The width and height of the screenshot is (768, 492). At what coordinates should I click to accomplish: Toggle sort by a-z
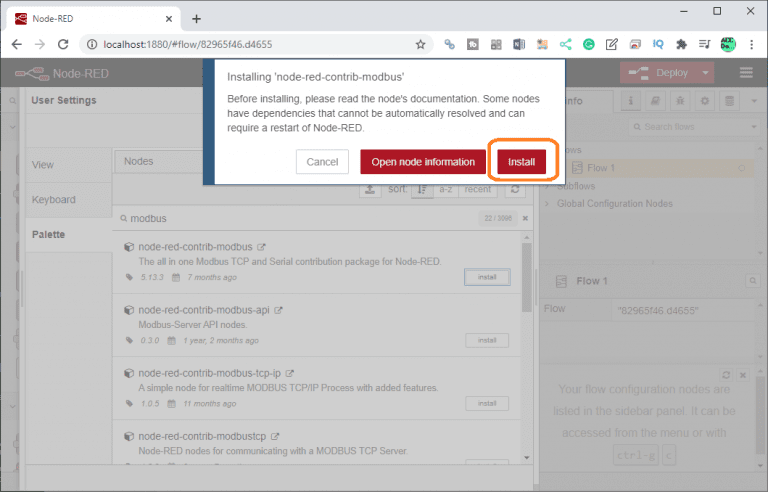click(x=446, y=189)
